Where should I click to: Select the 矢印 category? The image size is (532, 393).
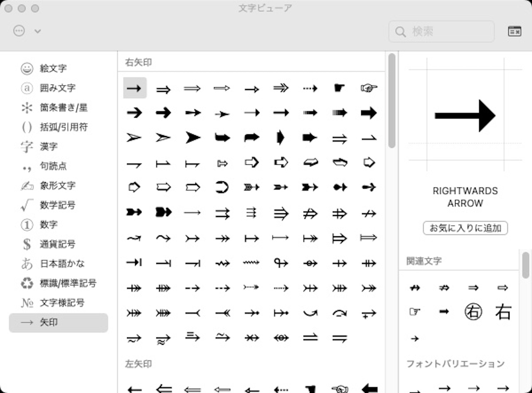(x=58, y=322)
